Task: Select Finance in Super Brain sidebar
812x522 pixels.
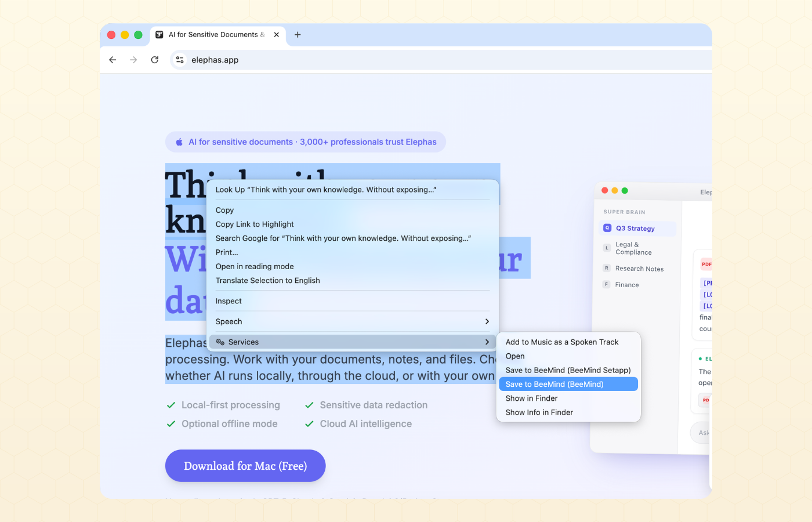Action: coord(637,285)
